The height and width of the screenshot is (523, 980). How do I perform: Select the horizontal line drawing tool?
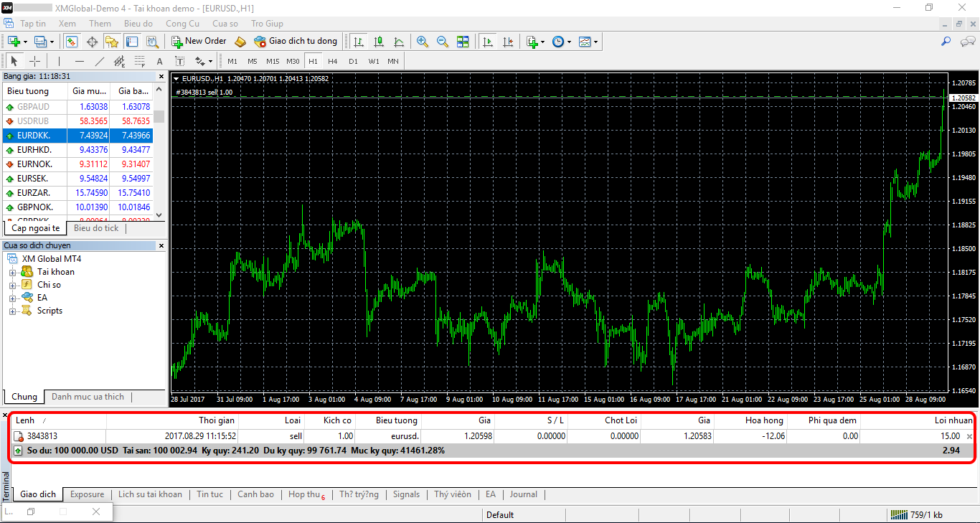[x=79, y=61]
